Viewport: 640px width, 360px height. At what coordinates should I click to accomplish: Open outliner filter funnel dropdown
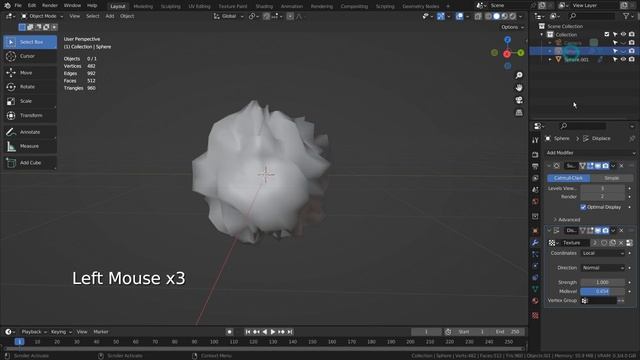pyautogui.click(x=628, y=16)
